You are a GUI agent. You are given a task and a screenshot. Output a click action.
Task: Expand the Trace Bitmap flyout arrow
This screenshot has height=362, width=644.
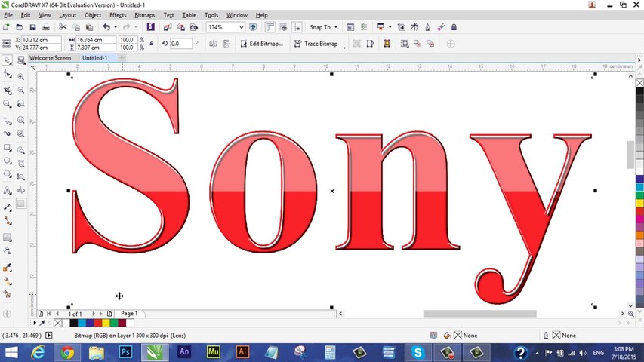[x=344, y=48]
